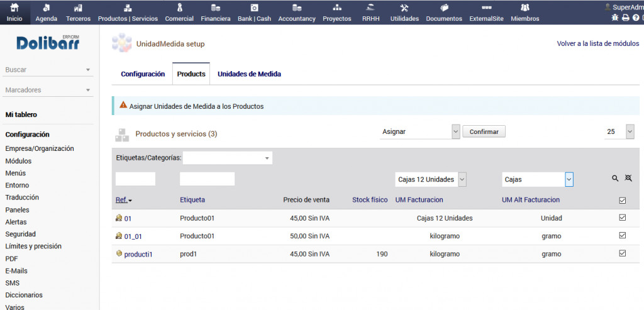Sort by UM Facturacion column header

coord(419,200)
